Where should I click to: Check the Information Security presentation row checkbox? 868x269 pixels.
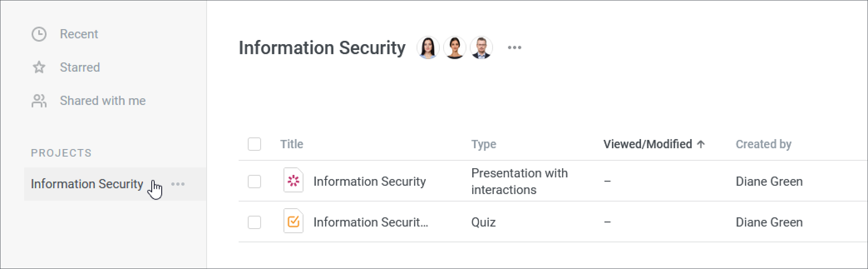click(254, 182)
